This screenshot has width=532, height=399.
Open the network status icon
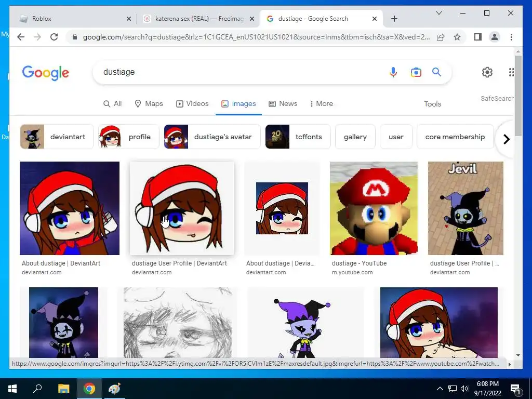(x=453, y=389)
